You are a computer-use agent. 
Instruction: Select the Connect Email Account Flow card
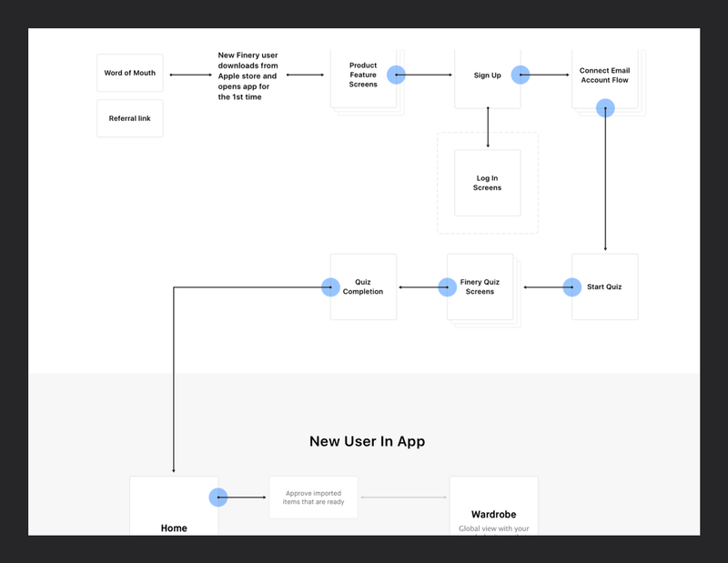pos(606,75)
